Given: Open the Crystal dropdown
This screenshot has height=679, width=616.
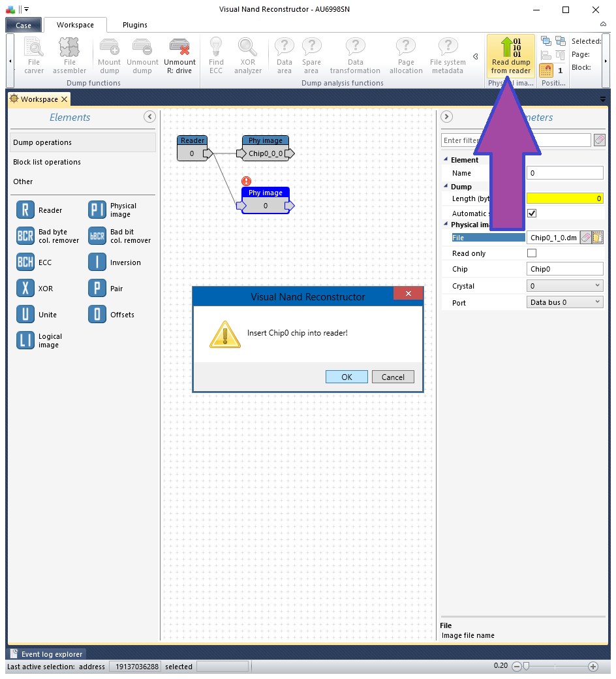Looking at the screenshot, I should click(565, 286).
